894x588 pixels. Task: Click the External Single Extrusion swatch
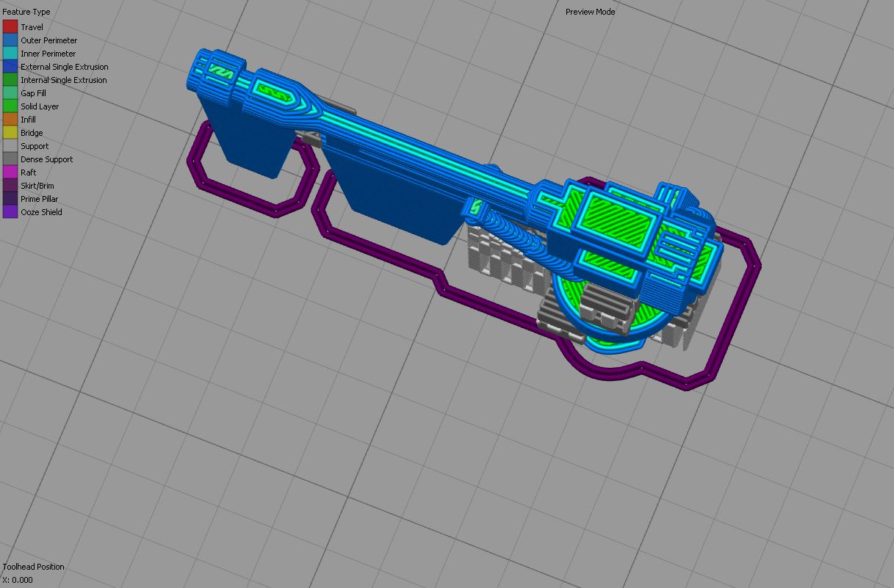(x=10, y=67)
